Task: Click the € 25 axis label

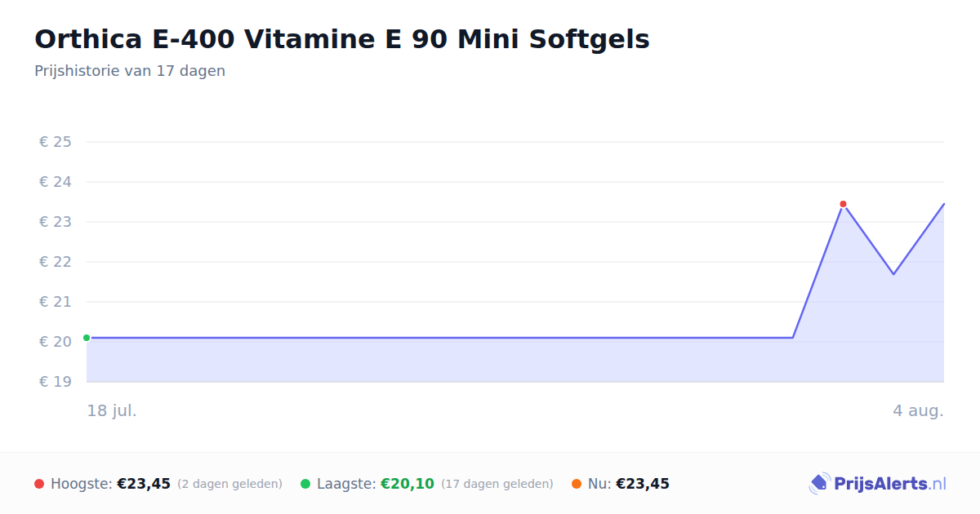Action: click(x=56, y=142)
